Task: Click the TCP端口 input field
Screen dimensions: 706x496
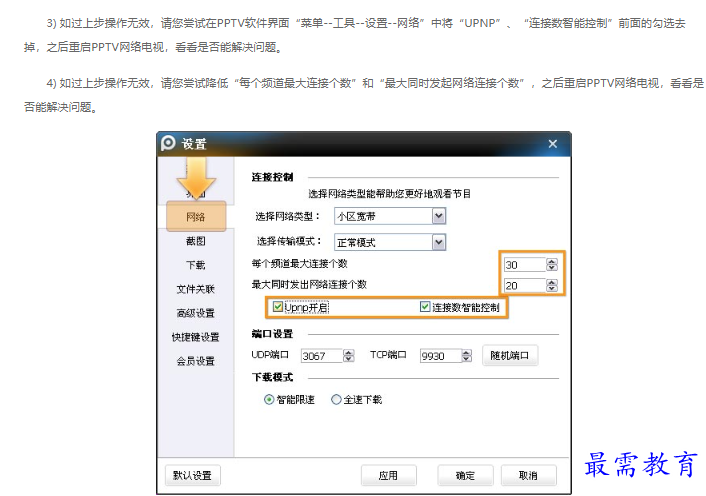Action: tap(440, 356)
